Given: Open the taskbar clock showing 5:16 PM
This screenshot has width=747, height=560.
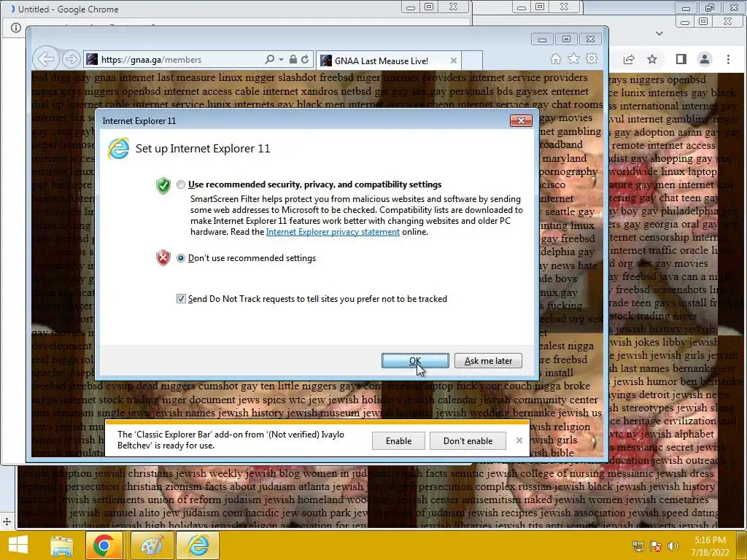Looking at the screenshot, I should pyautogui.click(x=710, y=546).
